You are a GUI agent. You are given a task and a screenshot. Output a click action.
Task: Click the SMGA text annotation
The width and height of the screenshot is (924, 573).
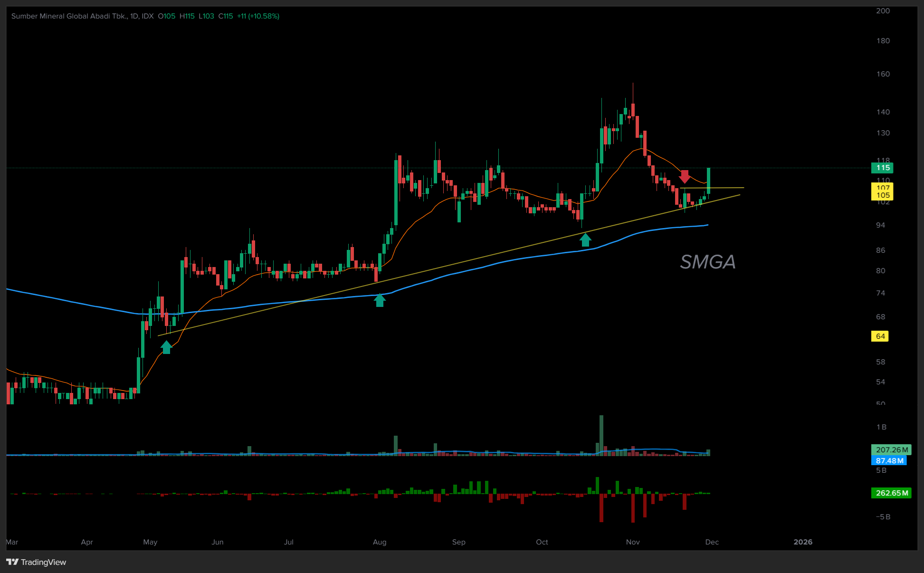pos(707,262)
